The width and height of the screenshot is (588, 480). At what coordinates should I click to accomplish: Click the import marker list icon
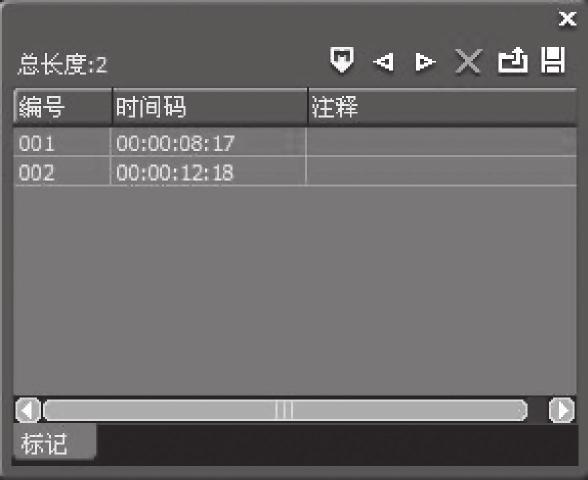pyautogui.click(x=513, y=60)
